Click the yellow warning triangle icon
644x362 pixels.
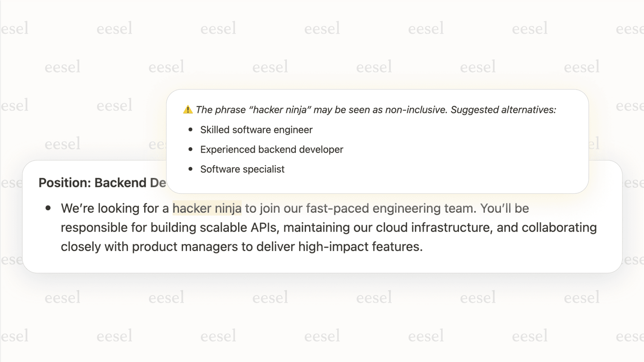(187, 110)
